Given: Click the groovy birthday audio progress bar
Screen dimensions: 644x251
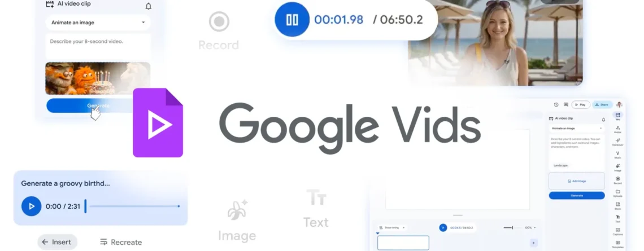Looking at the screenshot, I should 132,206.
